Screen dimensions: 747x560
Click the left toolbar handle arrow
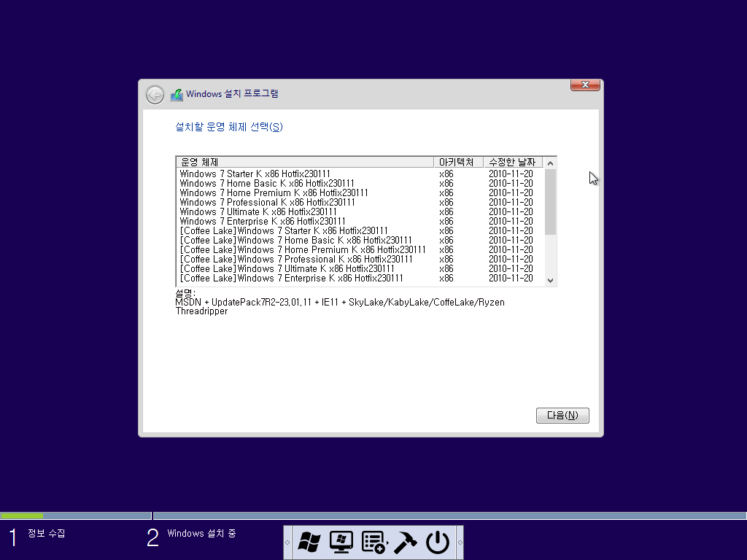pyautogui.click(x=287, y=542)
